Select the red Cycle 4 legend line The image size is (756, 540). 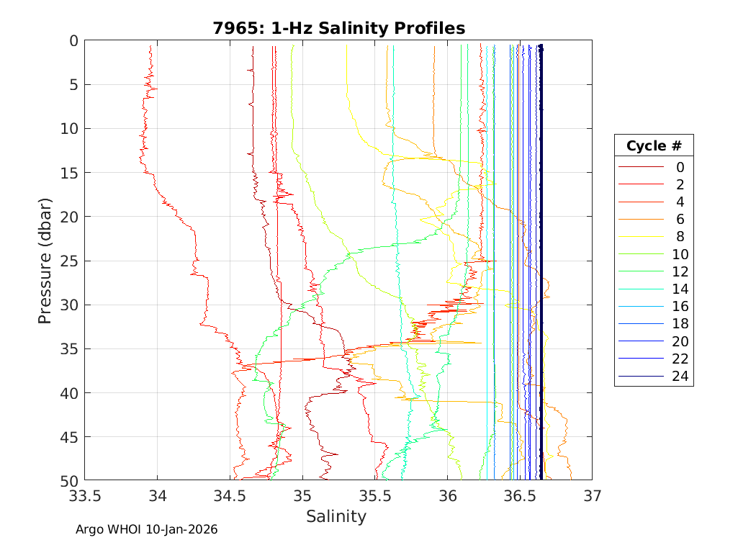(x=640, y=202)
